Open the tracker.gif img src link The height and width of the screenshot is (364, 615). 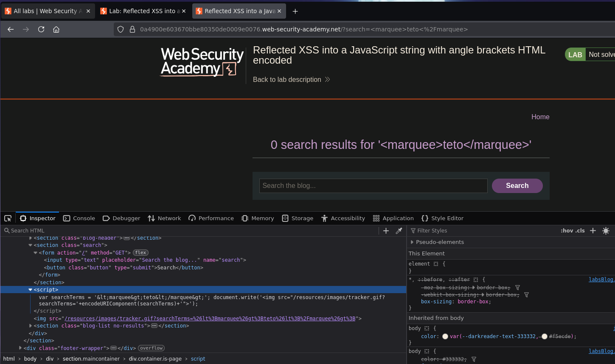click(x=210, y=319)
